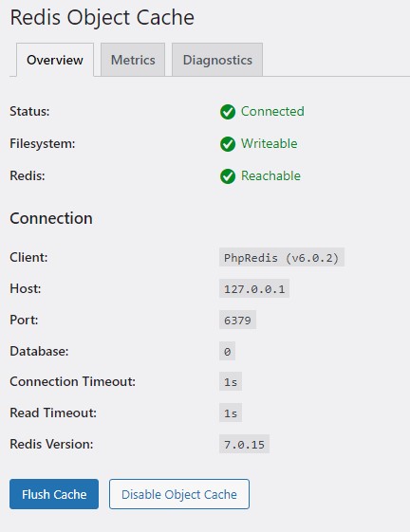Click the Redis Version value 7.0.15
410x532 pixels.
(244, 444)
